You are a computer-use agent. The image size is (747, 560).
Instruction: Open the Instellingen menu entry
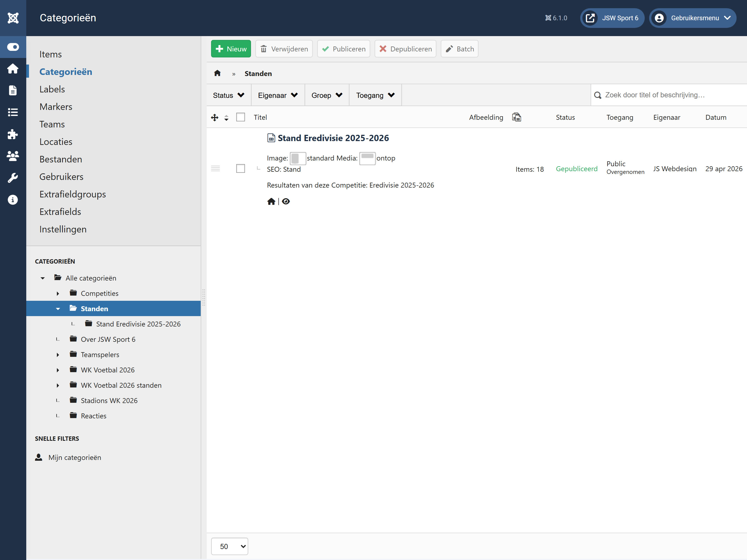tap(63, 229)
